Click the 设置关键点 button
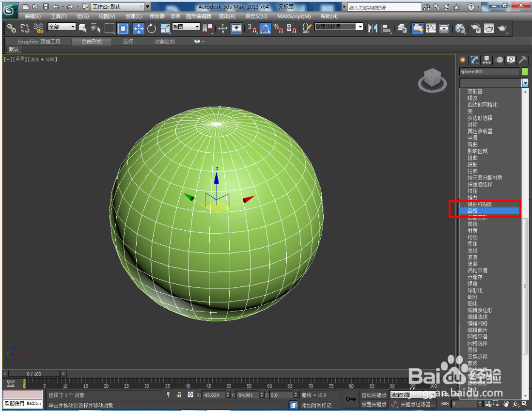 (x=374, y=404)
